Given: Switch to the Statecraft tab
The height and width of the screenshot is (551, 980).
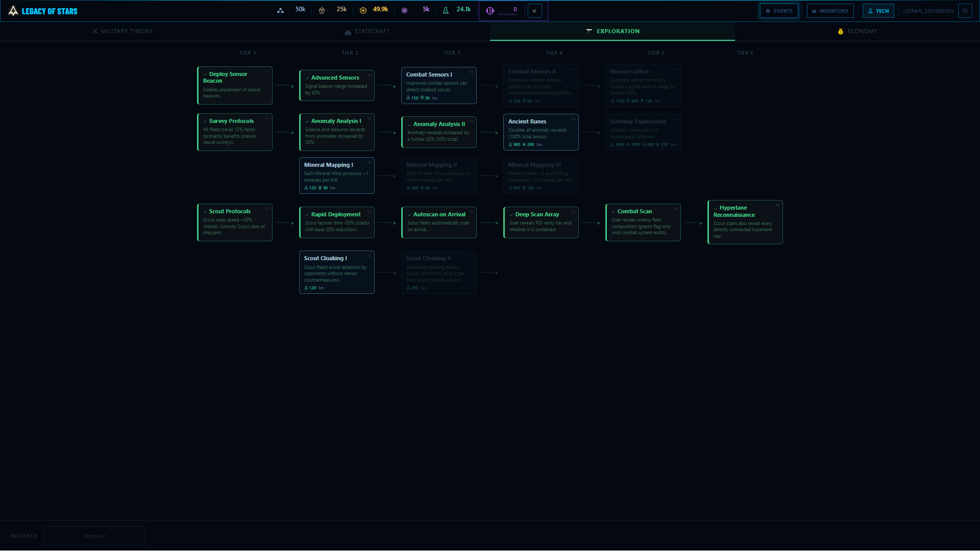Looking at the screenshot, I should point(367,31).
